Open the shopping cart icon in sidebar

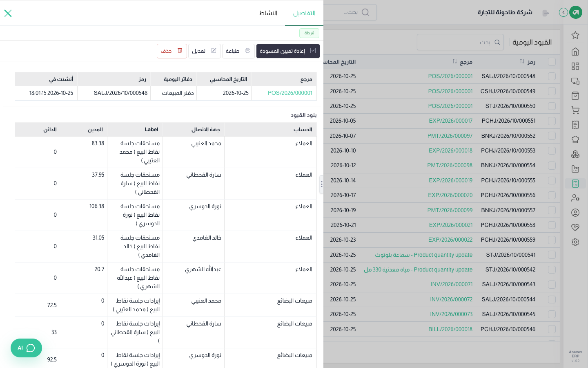point(575,110)
